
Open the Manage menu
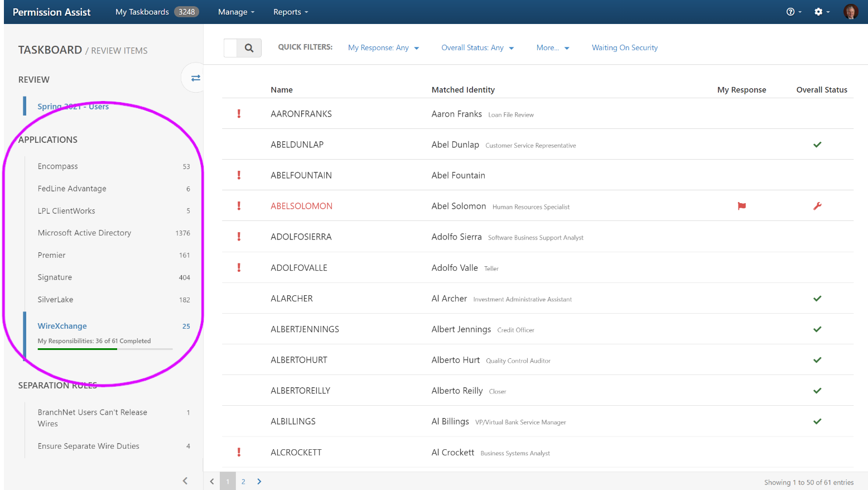236,12
